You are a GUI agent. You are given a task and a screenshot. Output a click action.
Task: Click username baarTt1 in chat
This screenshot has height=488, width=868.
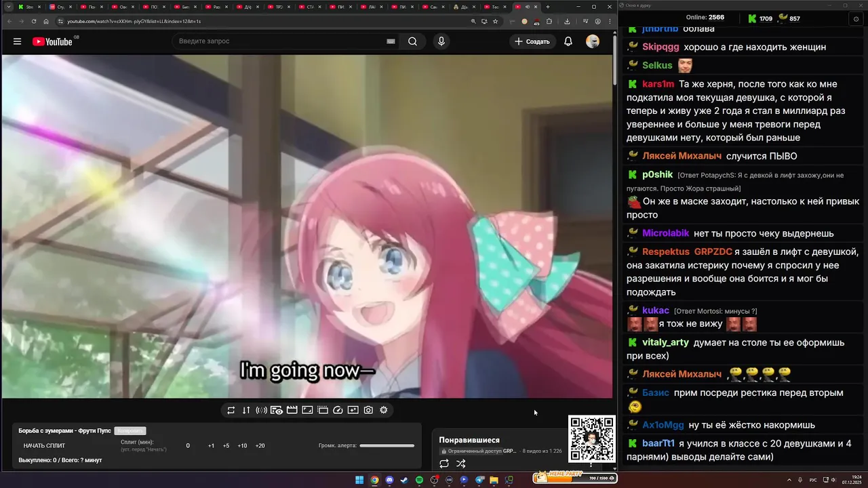tap(658, 443)
